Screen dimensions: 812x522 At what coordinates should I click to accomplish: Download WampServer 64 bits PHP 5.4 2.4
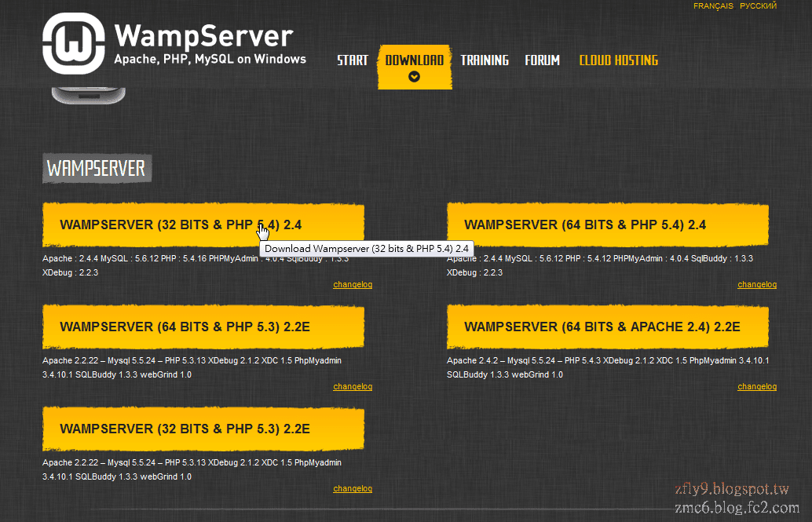point(608,224)
